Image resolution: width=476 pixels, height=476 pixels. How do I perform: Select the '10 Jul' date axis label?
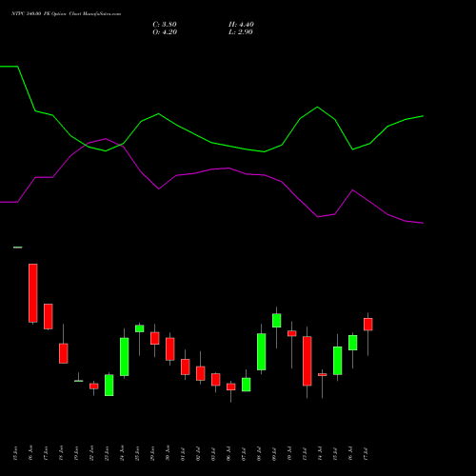(289, 453)
